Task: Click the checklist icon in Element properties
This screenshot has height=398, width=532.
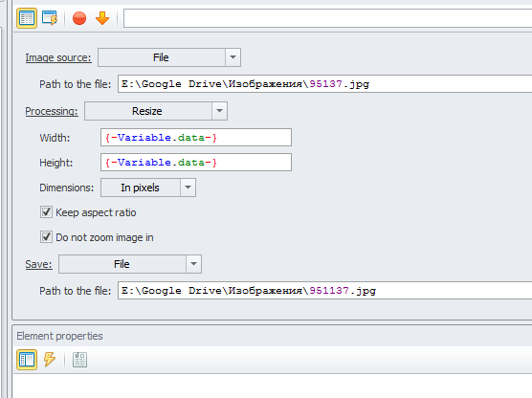Action: [79, 360]
